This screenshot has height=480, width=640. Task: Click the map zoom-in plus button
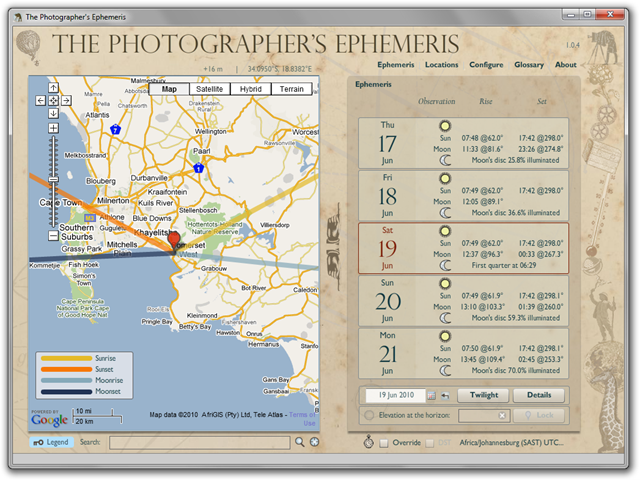(53, 128)
